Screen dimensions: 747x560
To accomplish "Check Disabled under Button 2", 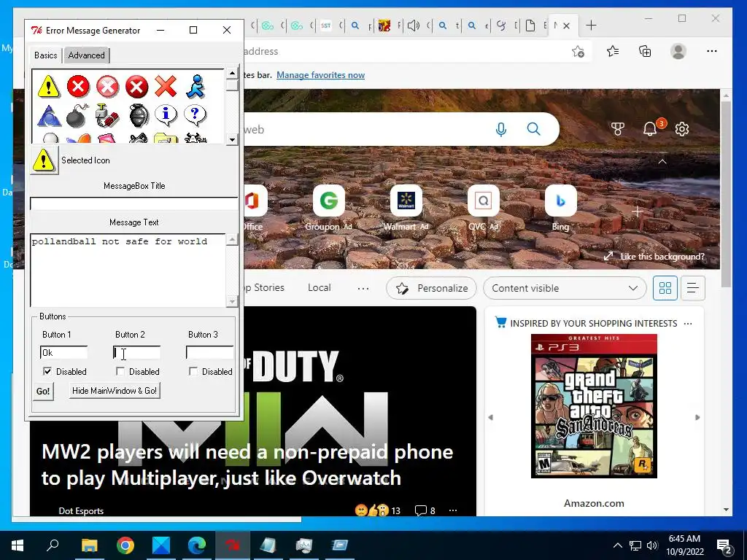I will (120, 371).
